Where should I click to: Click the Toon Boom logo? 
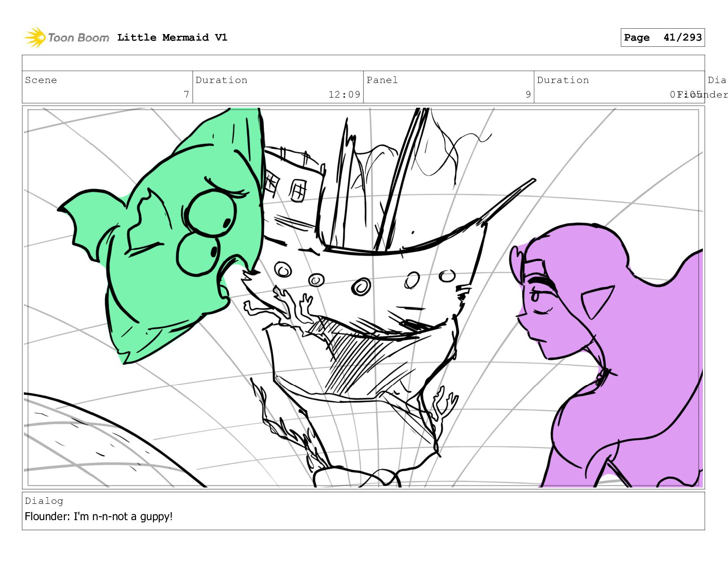point(66,38)
